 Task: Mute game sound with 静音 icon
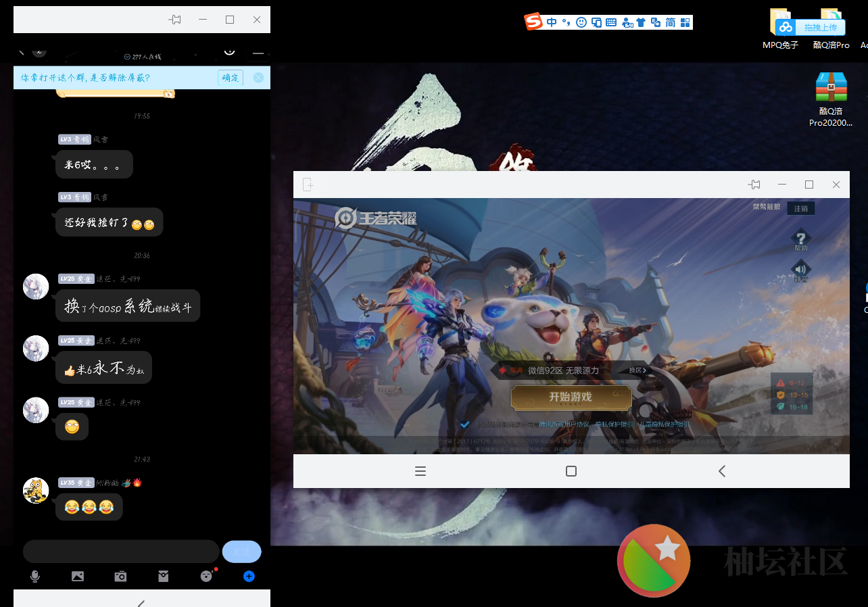pyautogui.click(x=801, y=270)
